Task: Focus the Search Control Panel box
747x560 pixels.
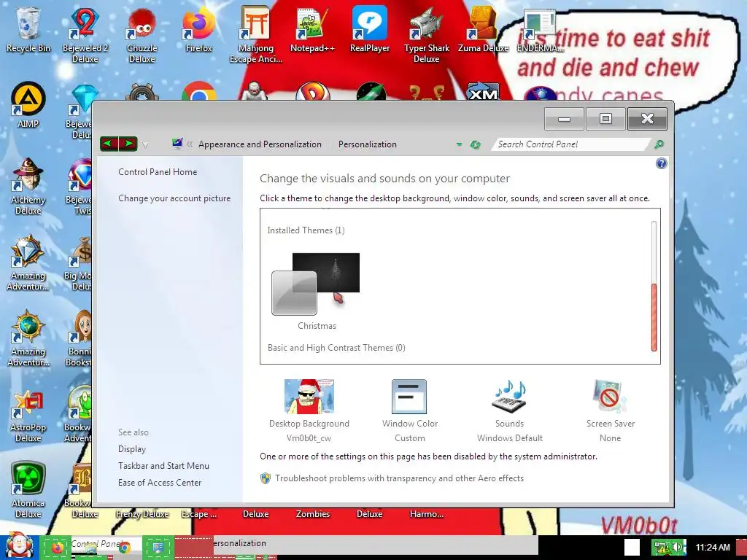Action: (x=570, y=144)
